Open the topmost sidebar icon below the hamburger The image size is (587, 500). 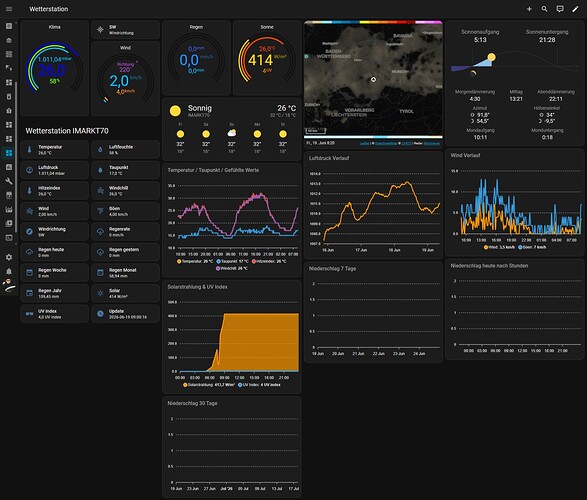(9, 26)
